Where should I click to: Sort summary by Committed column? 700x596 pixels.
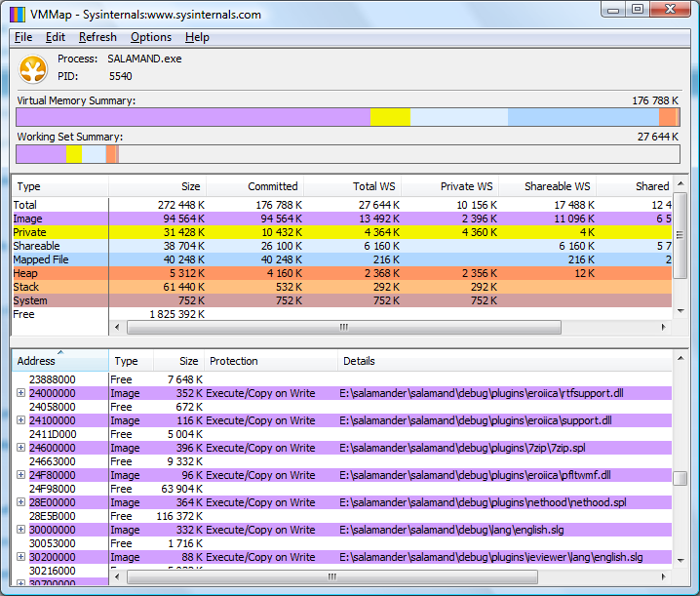point(254,186)
